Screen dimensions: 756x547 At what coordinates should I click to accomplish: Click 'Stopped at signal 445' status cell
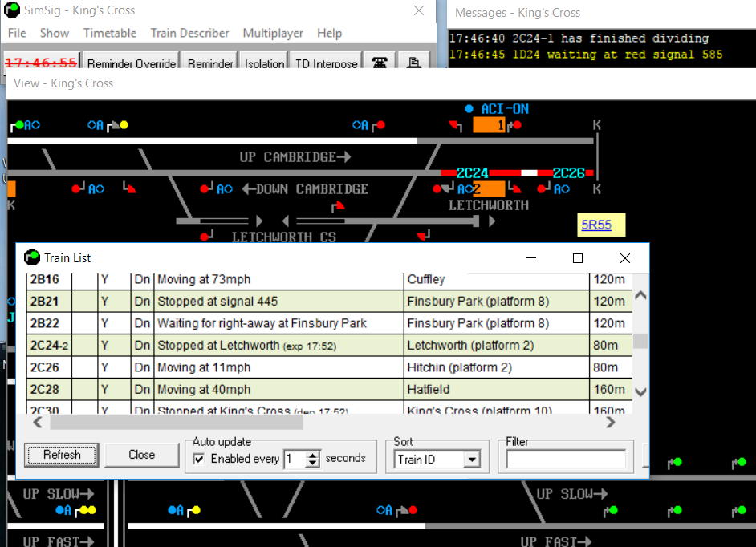[278, 302]
